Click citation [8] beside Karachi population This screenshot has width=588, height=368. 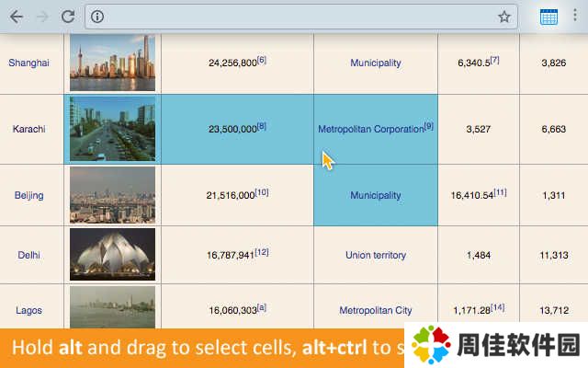point(261,126)
